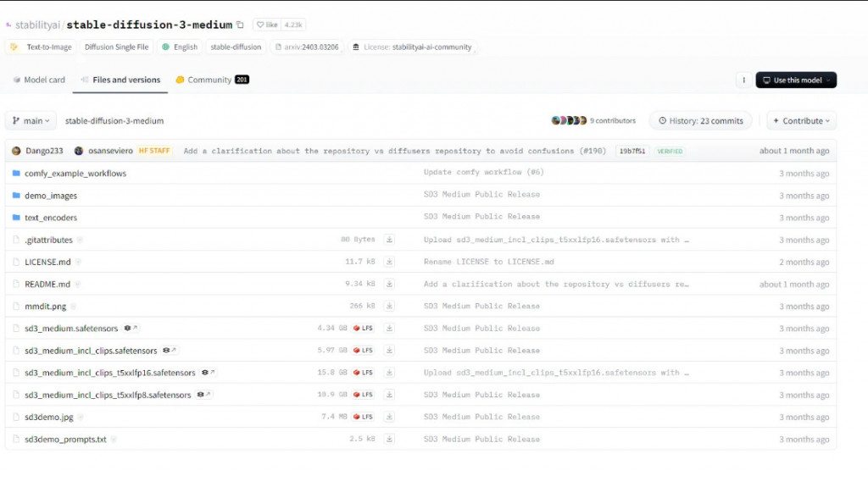Click the License stabilityai-ai-community tag
The height and width of the screenshot is (487, 868).
pos(412,47)
